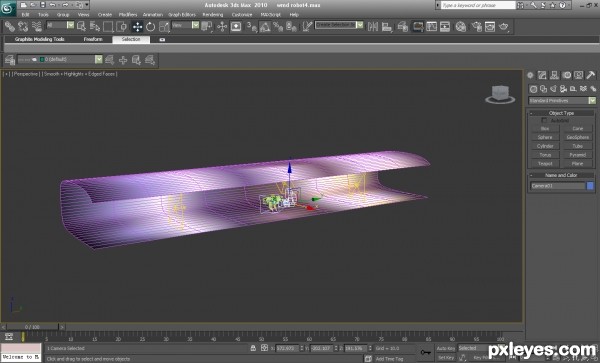Switch to the Hierarchy command panel tab
Screen dimensions: 600x363
pos(554,75)
